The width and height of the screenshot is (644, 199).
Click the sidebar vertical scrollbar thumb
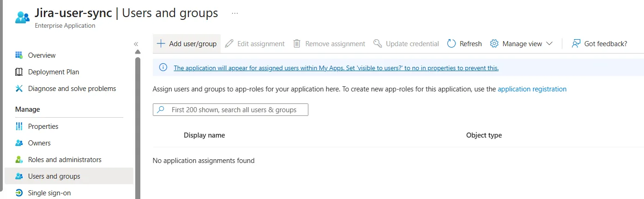pos(138,127)
